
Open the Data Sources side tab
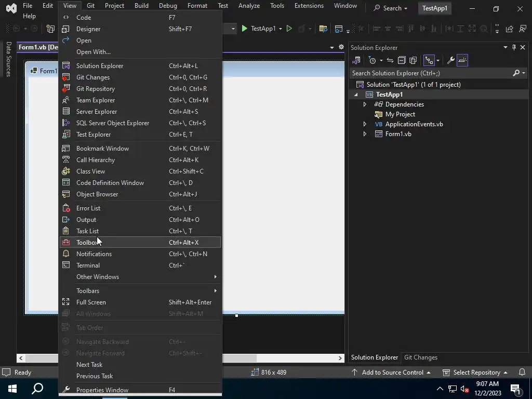9,59
